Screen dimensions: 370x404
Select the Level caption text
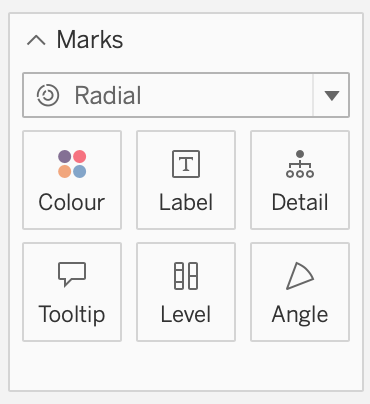(x=186, y=314)
